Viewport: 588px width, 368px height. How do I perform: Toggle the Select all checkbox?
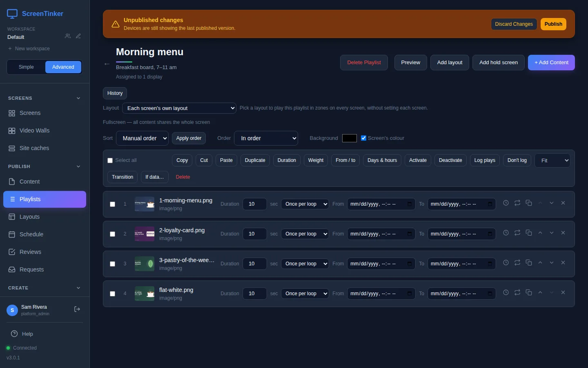click(110, 160)
